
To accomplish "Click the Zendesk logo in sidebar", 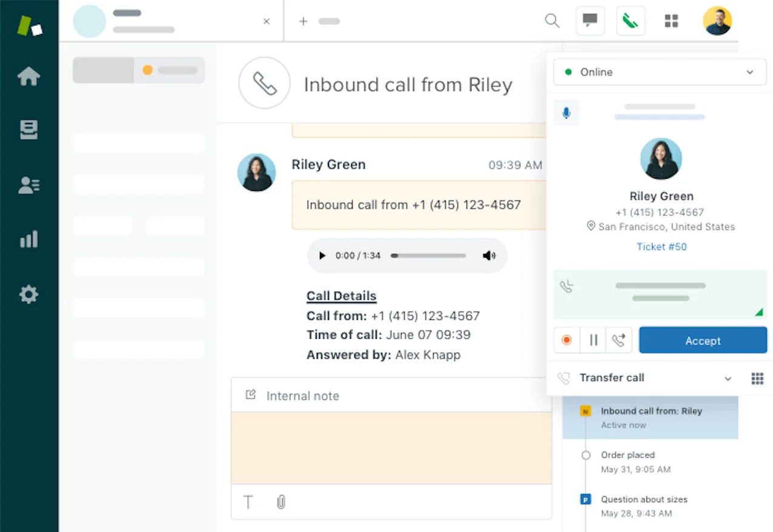I will pyautogui.click(x=30, y=25).
